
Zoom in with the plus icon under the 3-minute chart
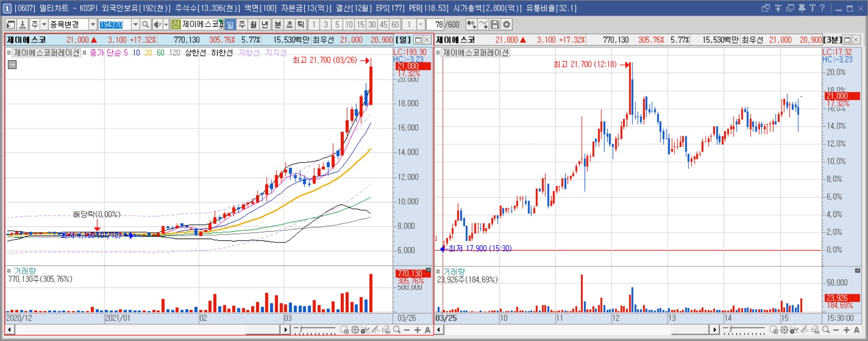847,330
